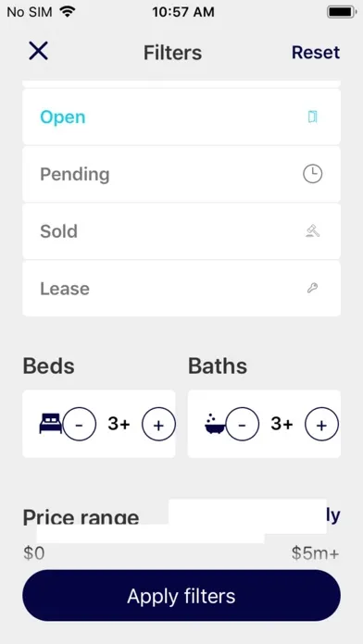Screen dimensions: 363x644
Task: Toggle the Pending status filter
Action: pos(181,174)
